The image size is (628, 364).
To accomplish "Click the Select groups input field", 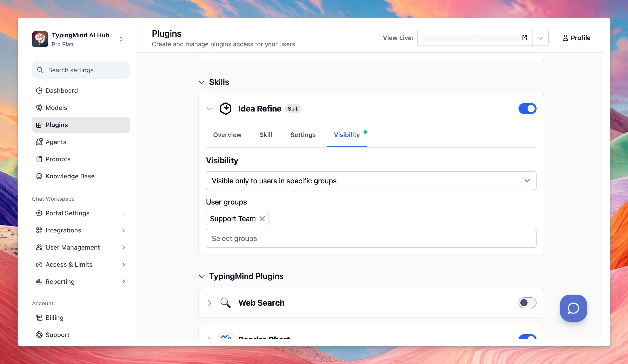I will [371, 239].
